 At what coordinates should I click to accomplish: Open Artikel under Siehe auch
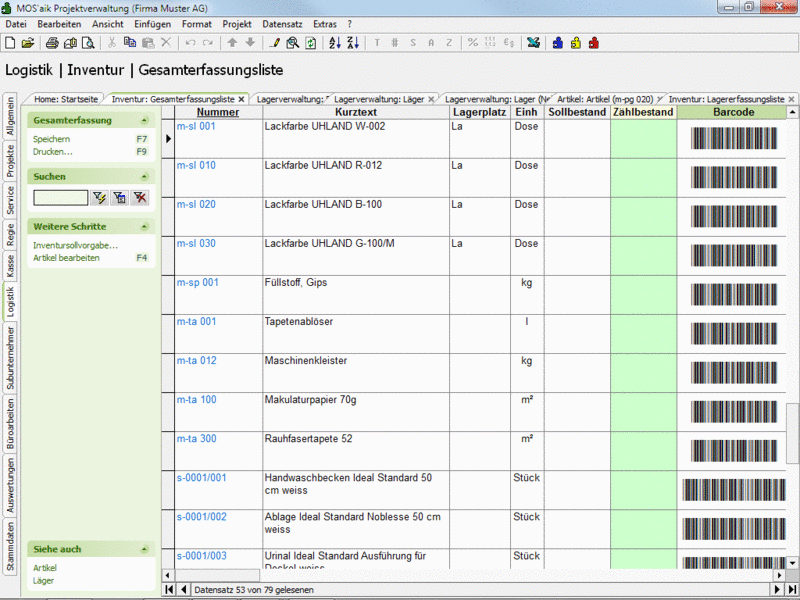[45, 568]
